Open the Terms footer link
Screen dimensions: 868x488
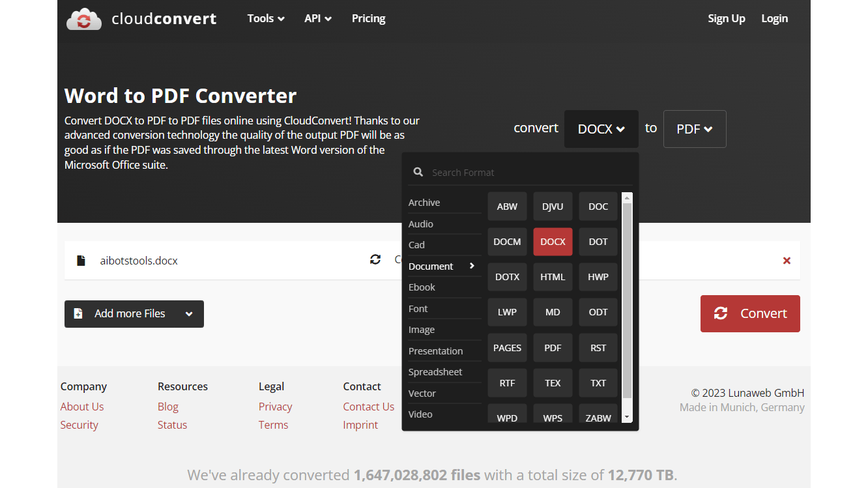coord(274,425)
